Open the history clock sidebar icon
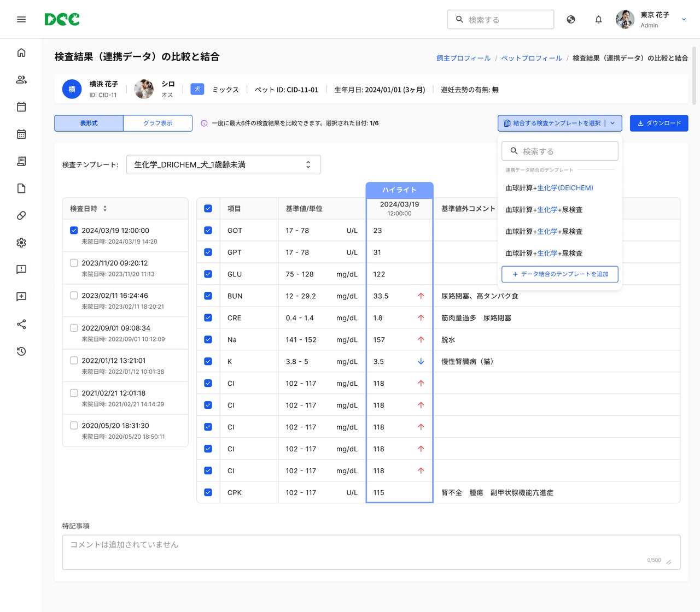 tap(21, 351)
